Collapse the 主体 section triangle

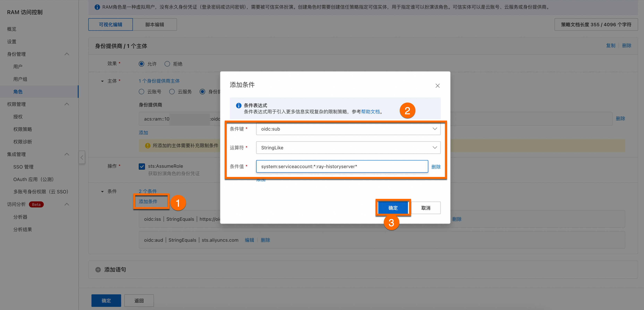tap(102, 81)
